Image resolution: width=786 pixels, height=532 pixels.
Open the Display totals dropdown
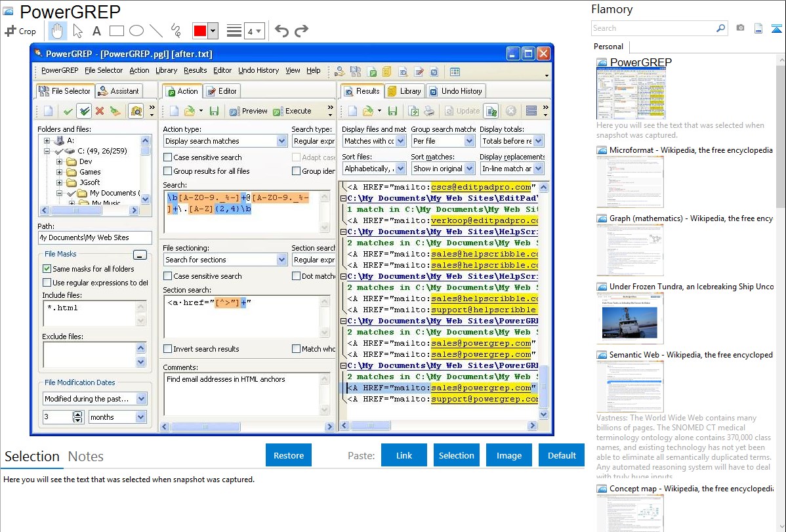click(x=539, y=141)
